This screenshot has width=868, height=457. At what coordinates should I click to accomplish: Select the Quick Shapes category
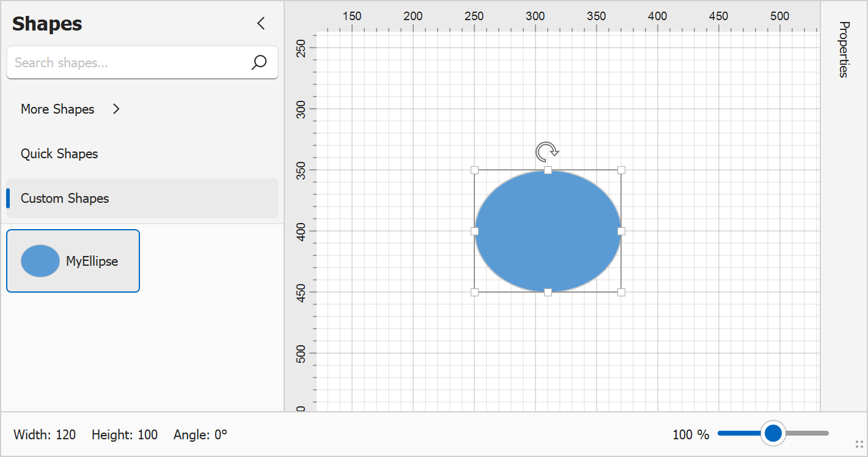[59, 153]
